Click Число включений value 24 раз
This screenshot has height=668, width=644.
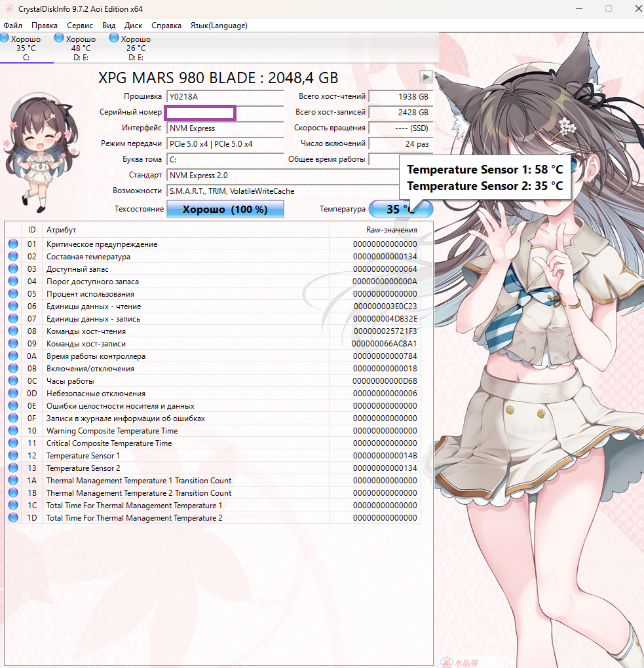[x=401, y=144]
